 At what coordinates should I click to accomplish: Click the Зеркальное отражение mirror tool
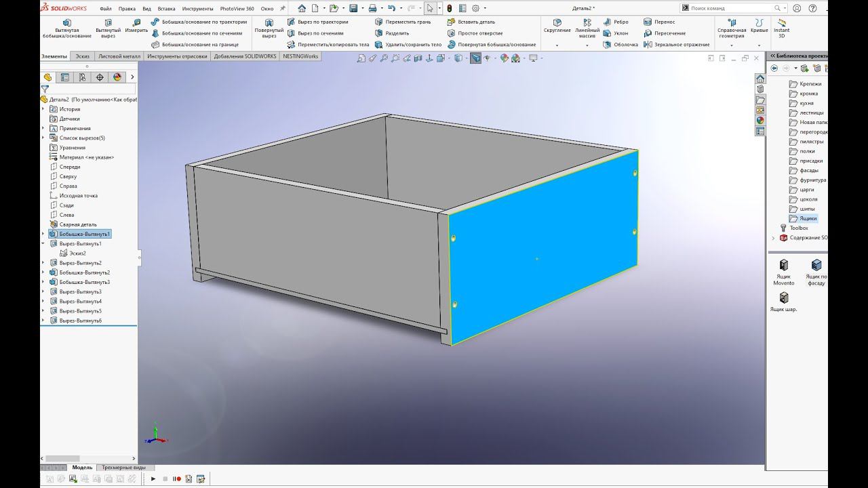(677, 45)
